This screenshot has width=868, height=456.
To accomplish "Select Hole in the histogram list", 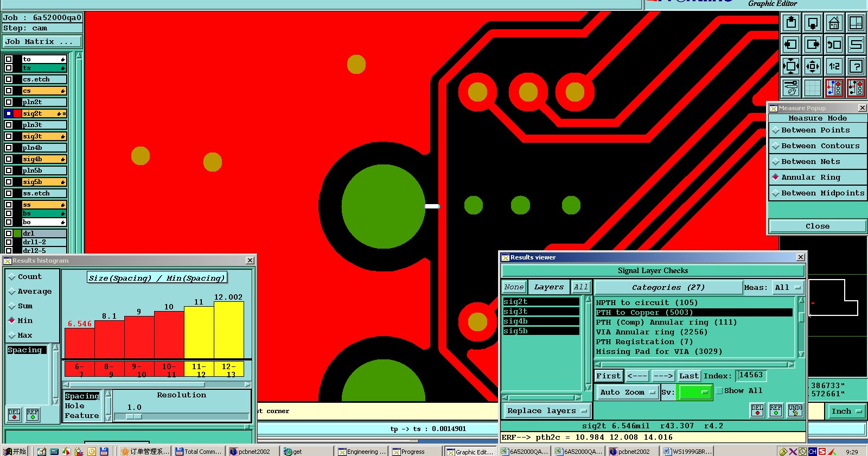I will pyautogui.click(x=75, y=406).
